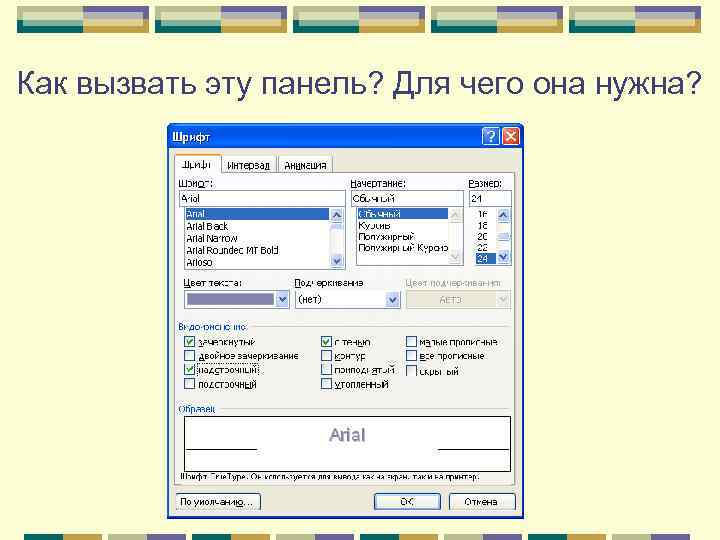Enable скрытый checkbox
The width and height of the screenshot is (720, 540).
(x=411, y=370)
